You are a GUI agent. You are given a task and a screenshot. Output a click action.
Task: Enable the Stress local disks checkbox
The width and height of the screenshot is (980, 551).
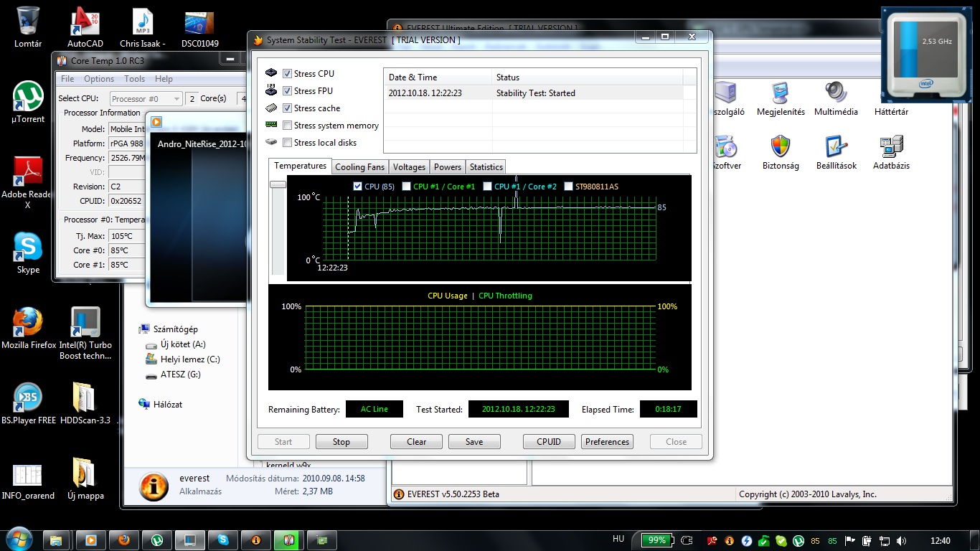(x=287, y=143)
